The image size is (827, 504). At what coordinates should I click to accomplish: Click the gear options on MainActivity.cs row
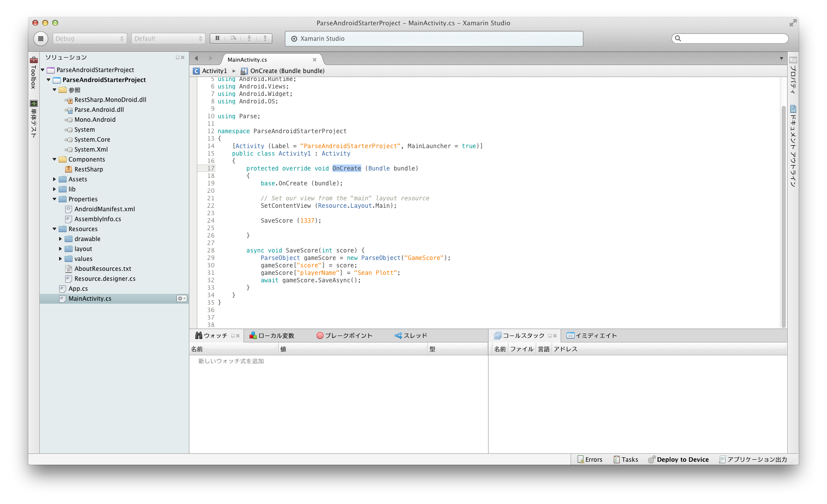coord(181,299)
